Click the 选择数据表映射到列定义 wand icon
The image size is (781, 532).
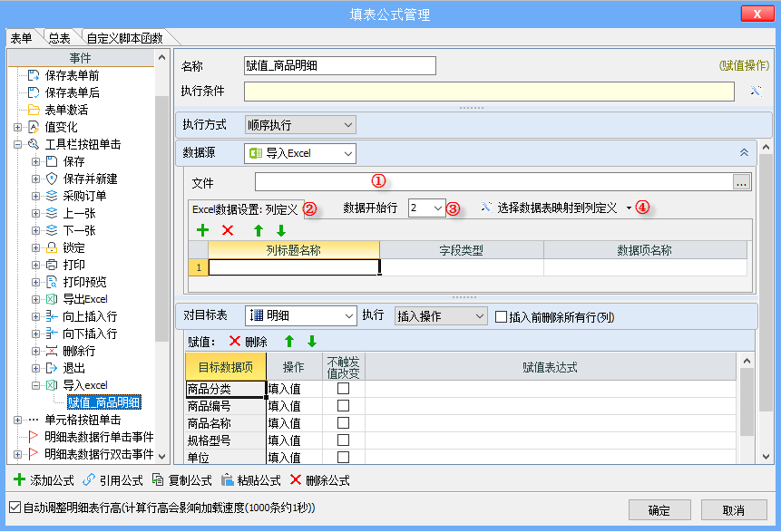tap(486, 208)
